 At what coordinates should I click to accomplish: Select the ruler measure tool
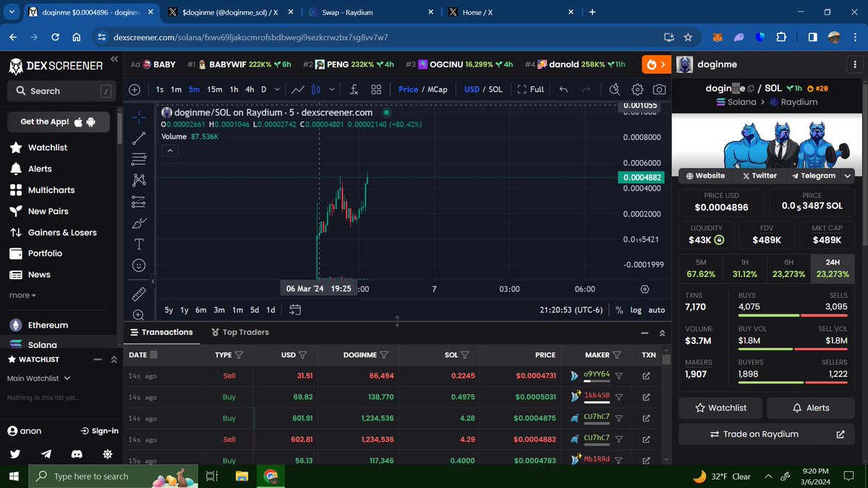(139, 294)
